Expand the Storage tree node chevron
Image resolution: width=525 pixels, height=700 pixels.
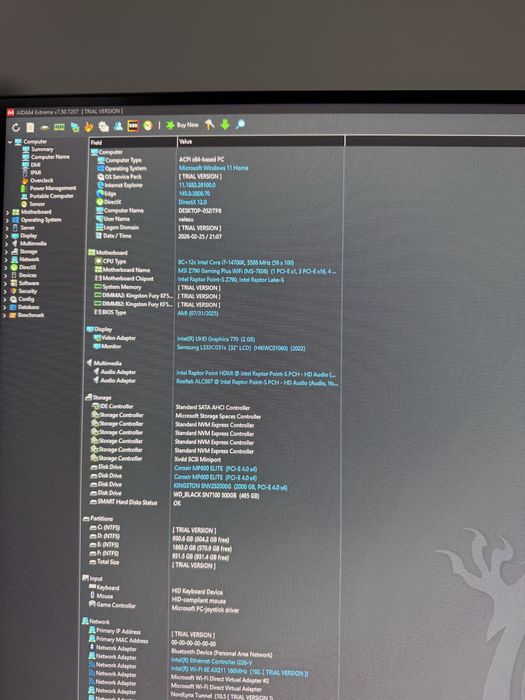click(x=7, y=252)
